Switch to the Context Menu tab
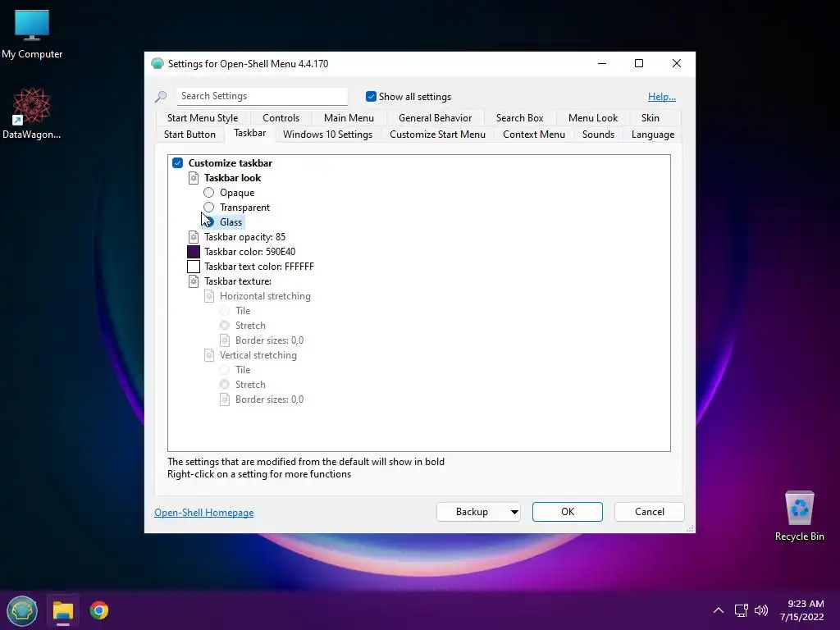 (534, 135)
